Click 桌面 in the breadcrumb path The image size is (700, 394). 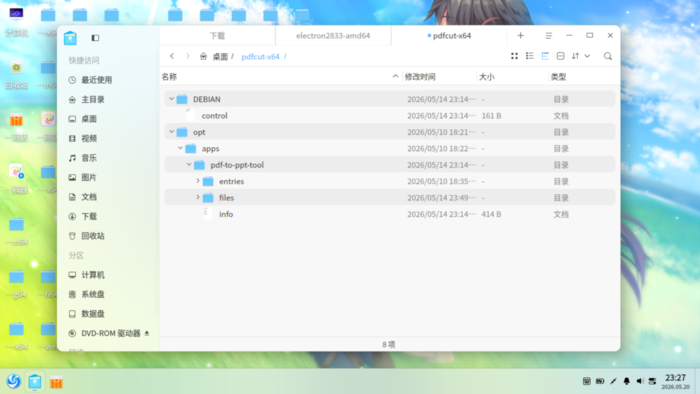pos(220,57)
